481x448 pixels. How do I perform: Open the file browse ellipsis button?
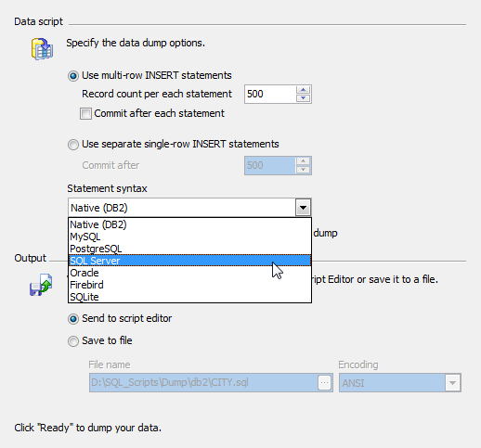324,383
